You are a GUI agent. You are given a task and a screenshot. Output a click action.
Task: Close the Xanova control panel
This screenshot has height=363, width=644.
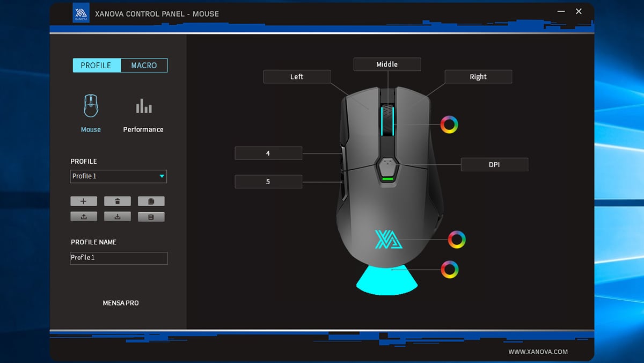click(579, 11)
